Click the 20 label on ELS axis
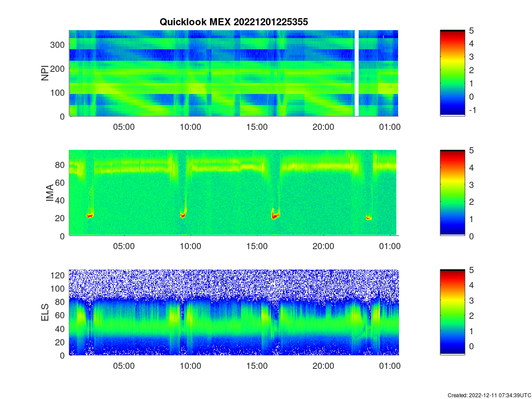Viewport: 532px width, 399px height. tap(61, 342)
